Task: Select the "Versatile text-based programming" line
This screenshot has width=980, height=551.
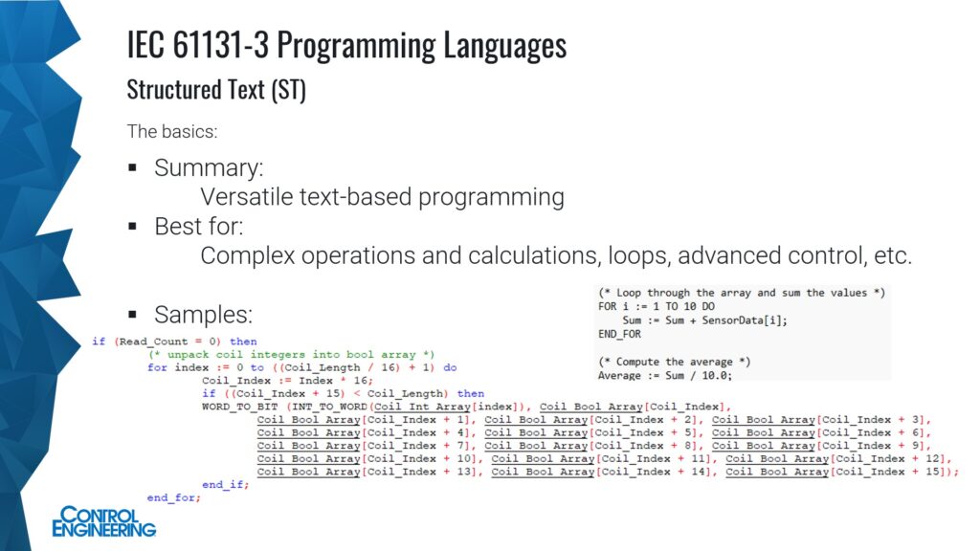Action: click(382, 198)
